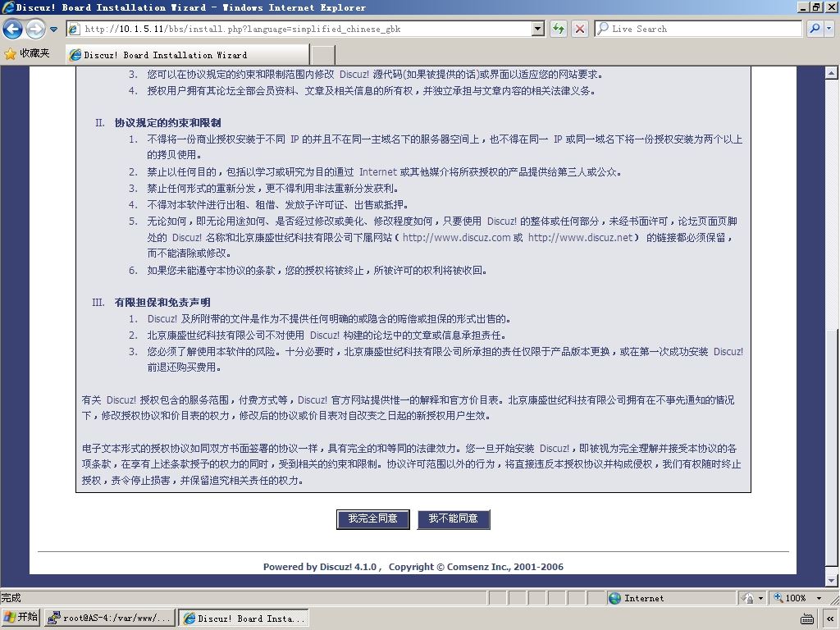The image size is (840, 630).
Task: Click the 我完全同意 agree button
Action: [x=373, y=518]
